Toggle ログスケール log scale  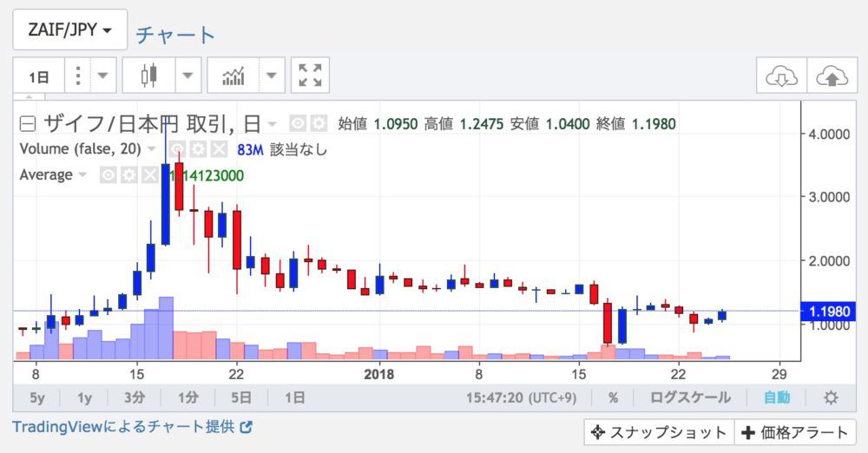point(690,397)
